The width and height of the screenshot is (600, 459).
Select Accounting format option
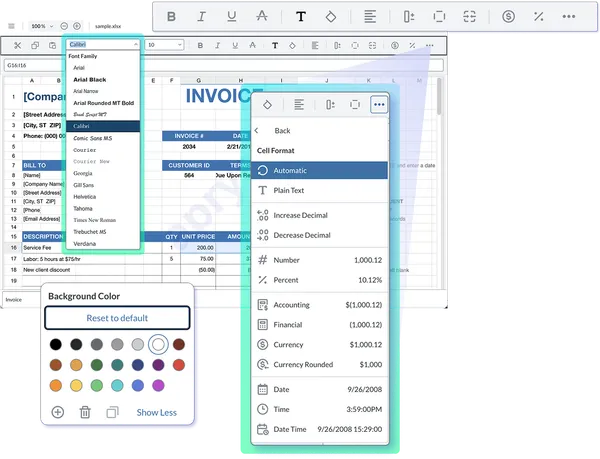[x=320, y=305]
